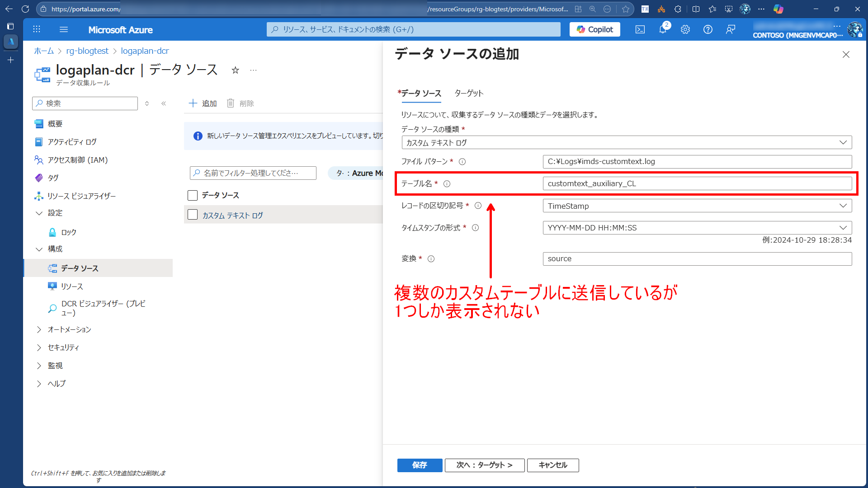This screenshot has width=868, height=488.
Task: Check the カスタム テキスト ログ row checkbox
Action: click(193, 215)
